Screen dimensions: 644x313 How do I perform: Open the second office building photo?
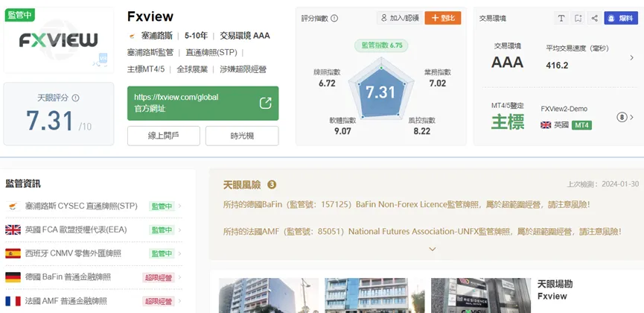[374, 295]
